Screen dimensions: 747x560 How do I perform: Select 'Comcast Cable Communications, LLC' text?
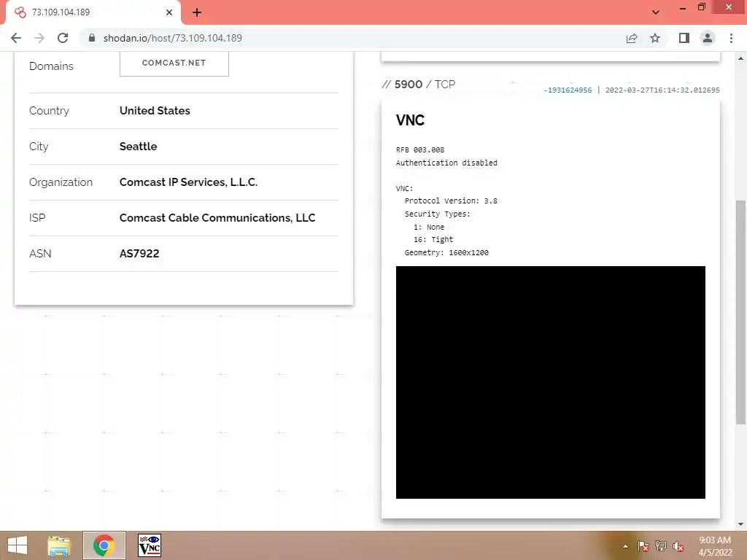217,217
